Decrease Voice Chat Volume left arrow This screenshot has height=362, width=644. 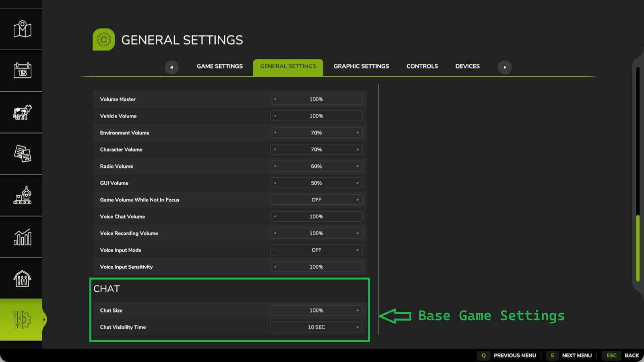pyautogui.click(x=275, y=216)
